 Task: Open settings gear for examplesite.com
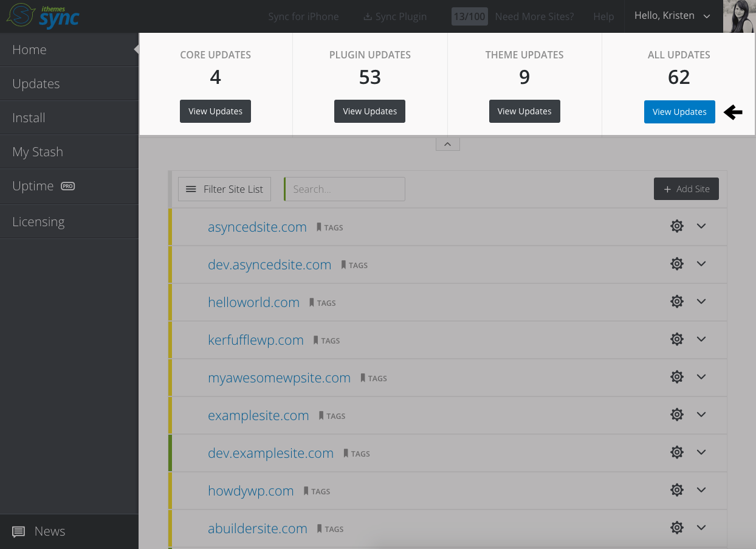click(x=677, y=415)
